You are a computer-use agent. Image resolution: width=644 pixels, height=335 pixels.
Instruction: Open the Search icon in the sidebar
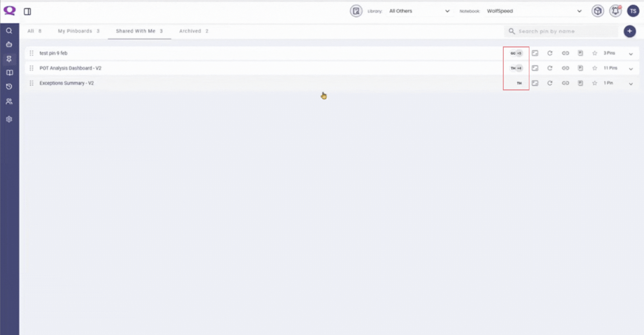coord(9,31)
